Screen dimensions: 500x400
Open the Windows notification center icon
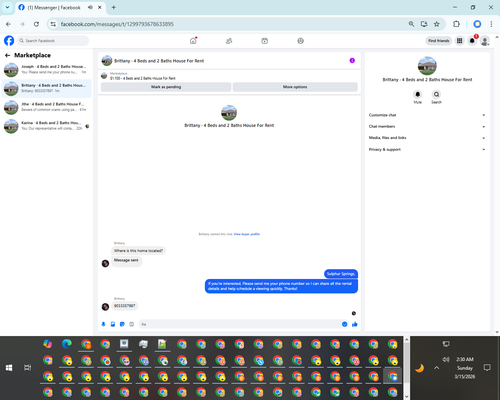(487, 368)
